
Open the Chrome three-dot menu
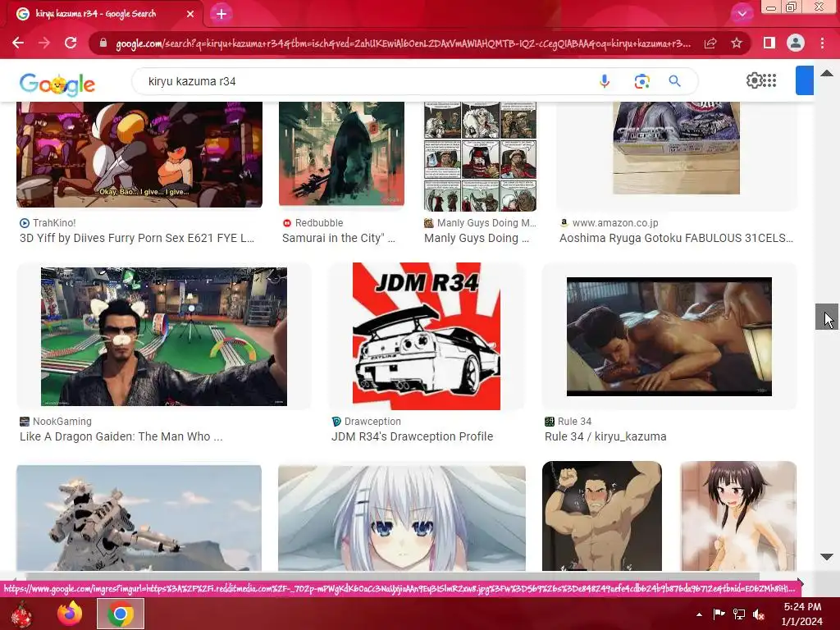pos(822,43)
